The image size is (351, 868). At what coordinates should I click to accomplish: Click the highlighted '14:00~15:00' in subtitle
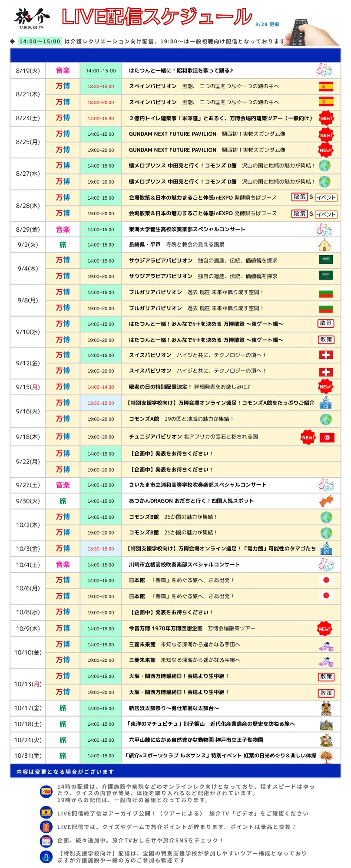(x=40, y=42)
